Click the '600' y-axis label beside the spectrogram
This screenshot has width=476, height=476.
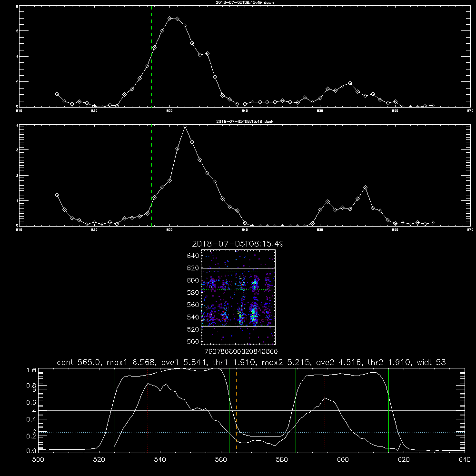(x=193, y=280)
